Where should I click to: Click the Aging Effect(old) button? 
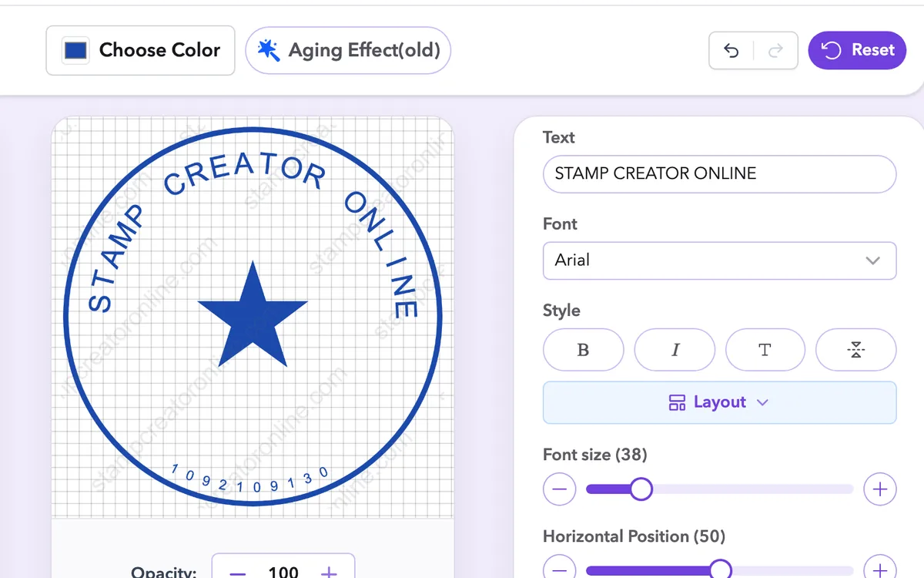(x=348, y=50)
